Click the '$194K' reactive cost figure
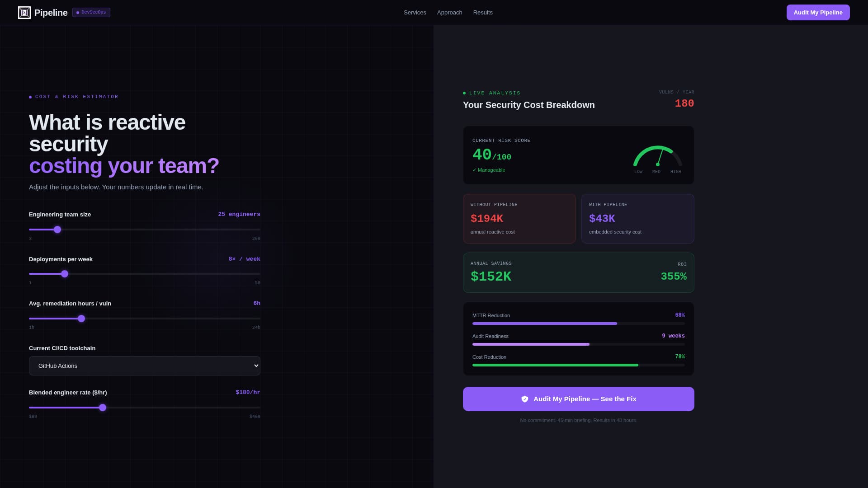 click(487, 219)
